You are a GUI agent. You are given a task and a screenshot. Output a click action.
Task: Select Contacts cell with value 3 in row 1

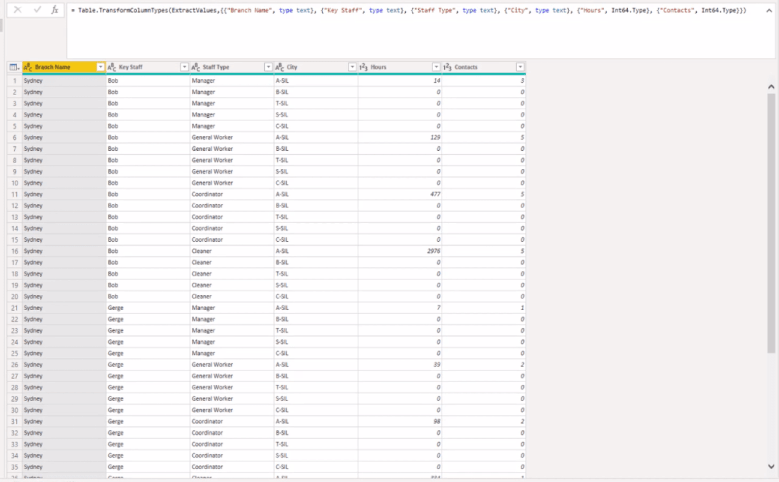[484, 80]
